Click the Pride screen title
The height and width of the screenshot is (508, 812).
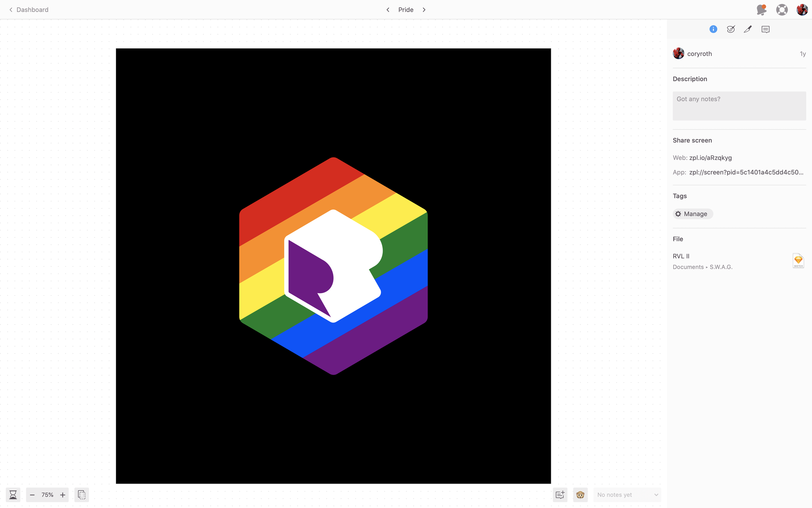(x=405, y=10)
